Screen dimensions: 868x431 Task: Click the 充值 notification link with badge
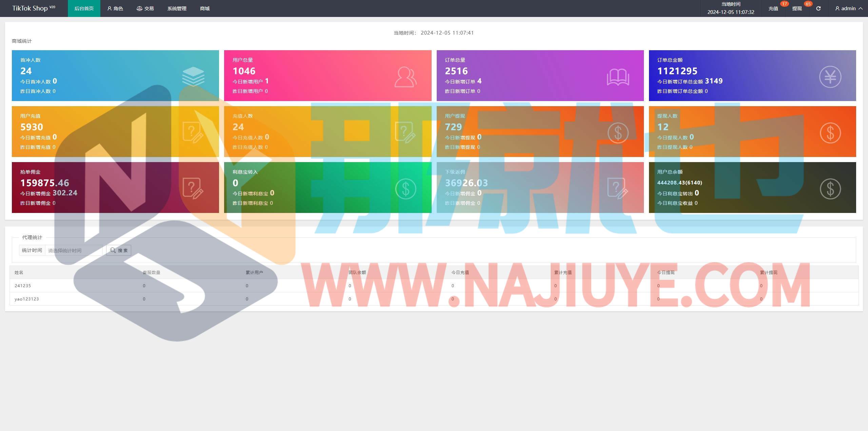pyautogui.click(x=773, y=8)
